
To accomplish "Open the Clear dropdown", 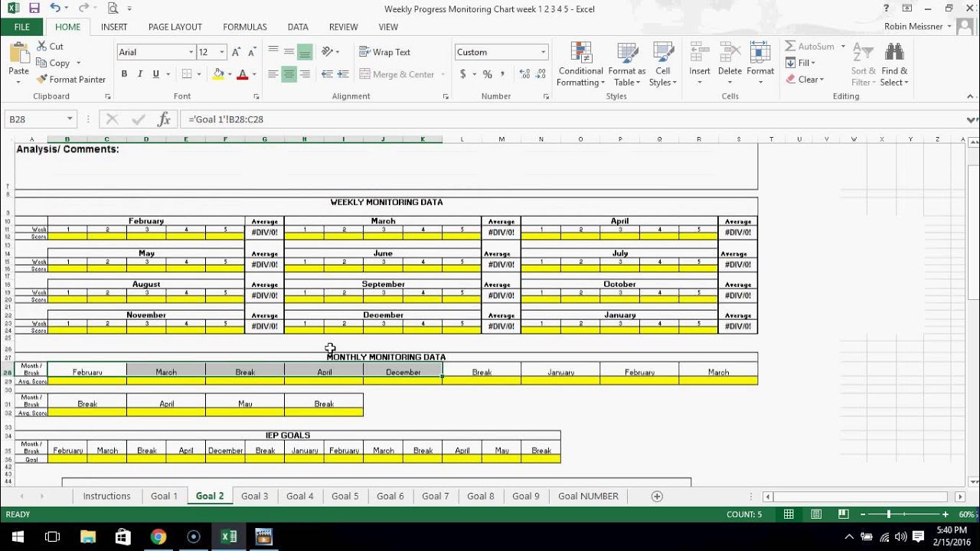I will (805, 80).
